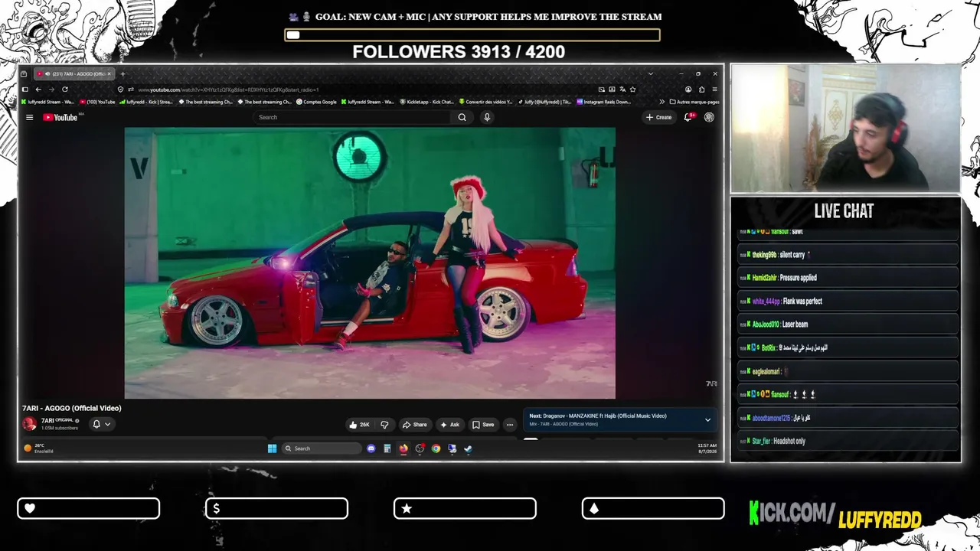980x551 pixels.
Task: Focus the YouTube search field
Action: point(352,117)
